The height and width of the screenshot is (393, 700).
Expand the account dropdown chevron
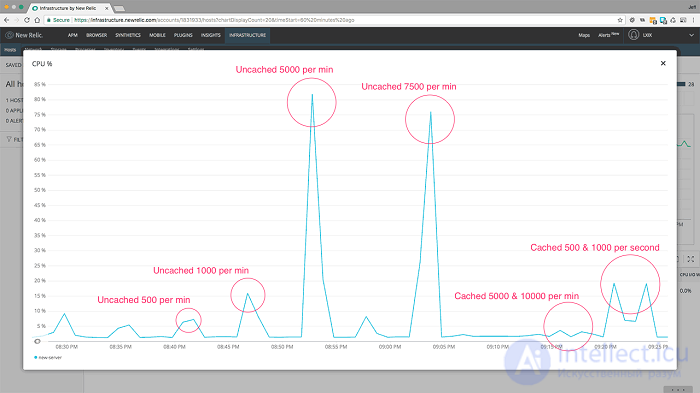[692, 35]
